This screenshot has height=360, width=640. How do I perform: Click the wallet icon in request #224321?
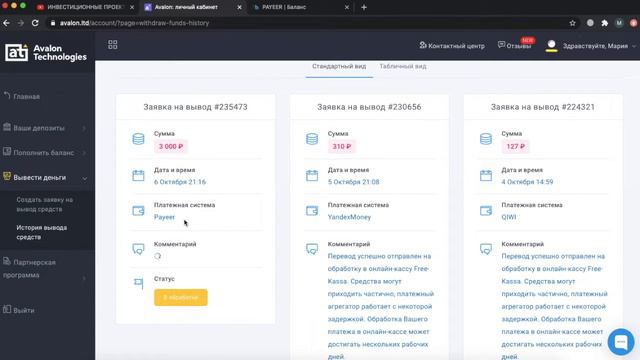coord(486,211)
